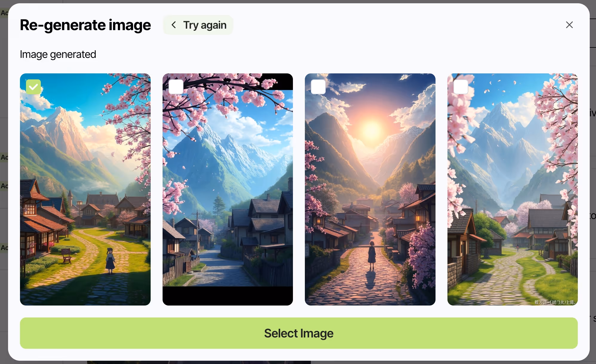Open the fourth thumbnail with the watermark
The height and width of the screenshot is (364, 596).
point(512,189)
